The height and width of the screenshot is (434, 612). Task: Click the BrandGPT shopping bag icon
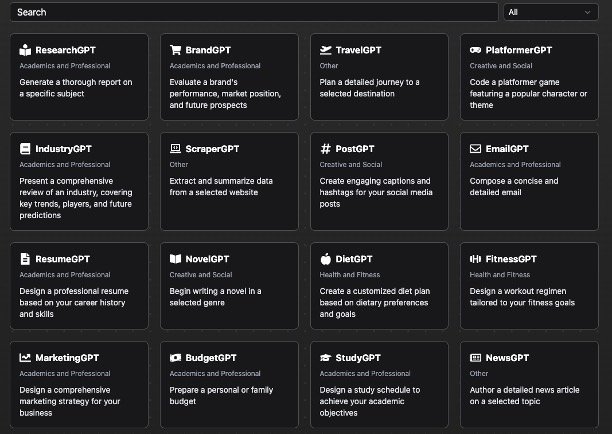[x=176, y=50]
